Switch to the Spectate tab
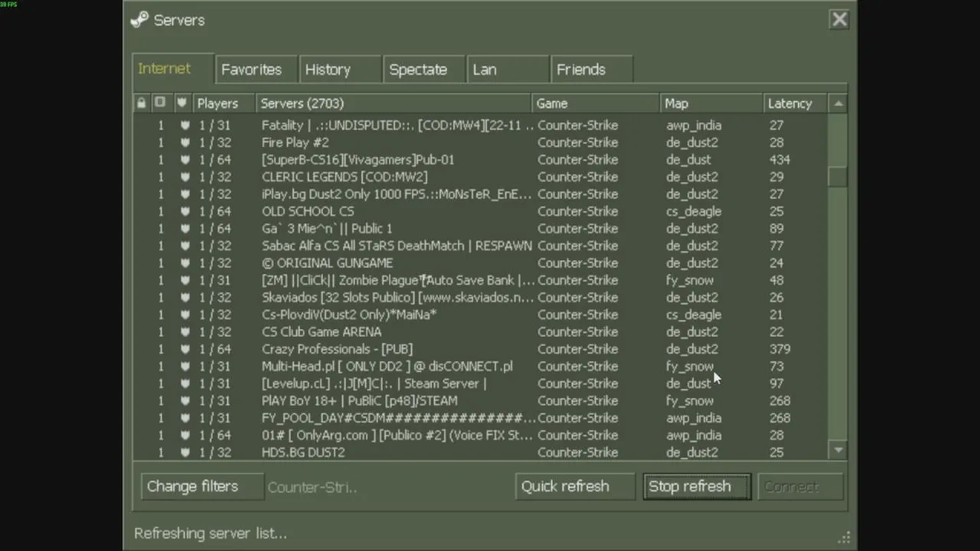Image resolution: width=980 pixels, height=551 pixels. click(424, 69)
